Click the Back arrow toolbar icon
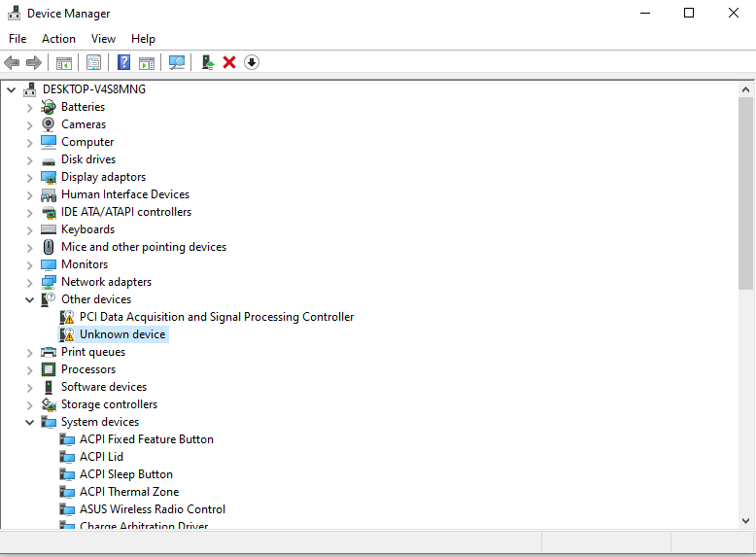 (x=12, y=62)
